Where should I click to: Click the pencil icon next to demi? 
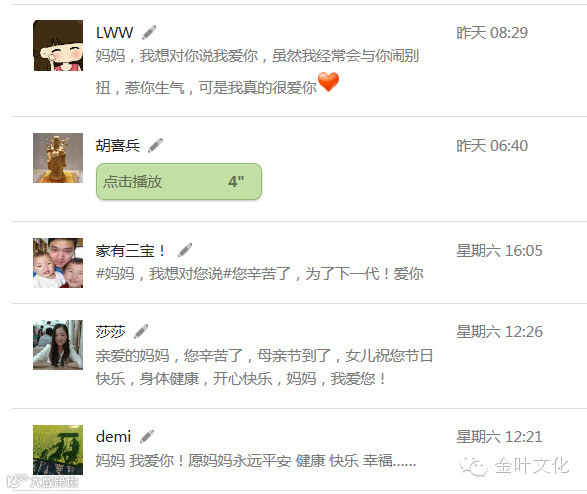click(147, 436)
